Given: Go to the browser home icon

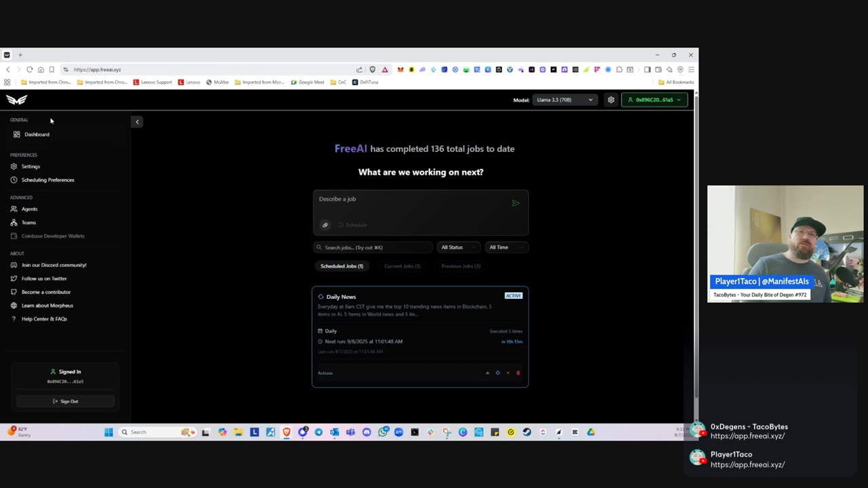Looking at the screenshot, I should coord(41,69).
